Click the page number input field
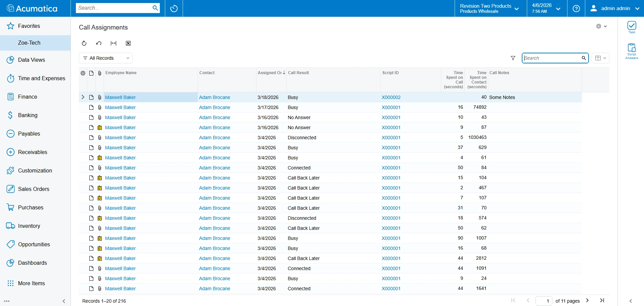The width and height of the screenshot is (644, 306). (544, 301)
